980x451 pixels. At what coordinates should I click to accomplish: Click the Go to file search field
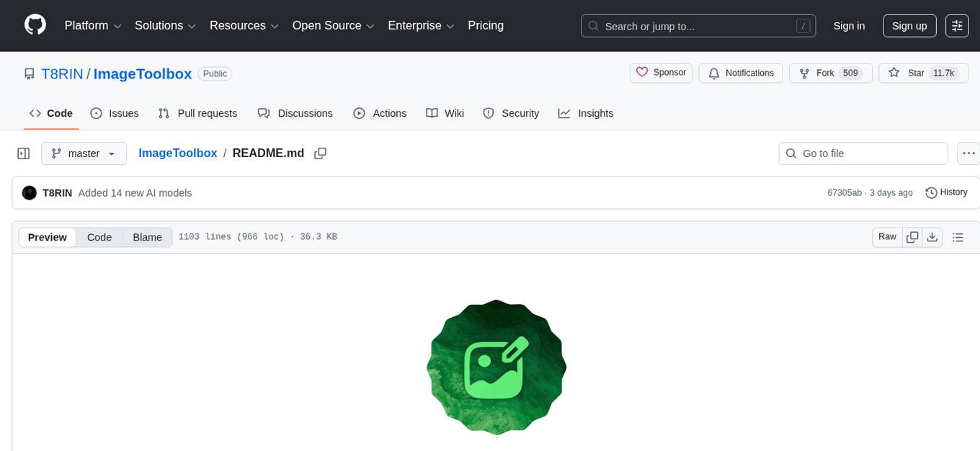click(863, 153)
